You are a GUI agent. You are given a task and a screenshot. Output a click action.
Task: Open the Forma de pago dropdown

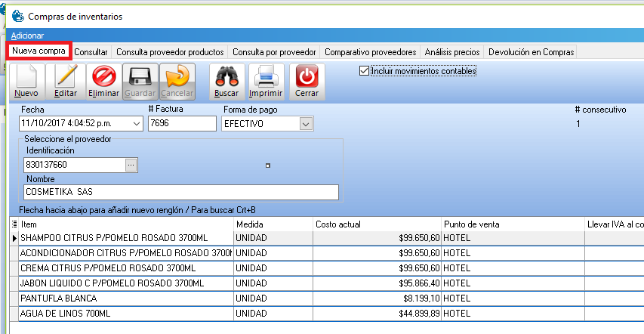coord(306,123)
